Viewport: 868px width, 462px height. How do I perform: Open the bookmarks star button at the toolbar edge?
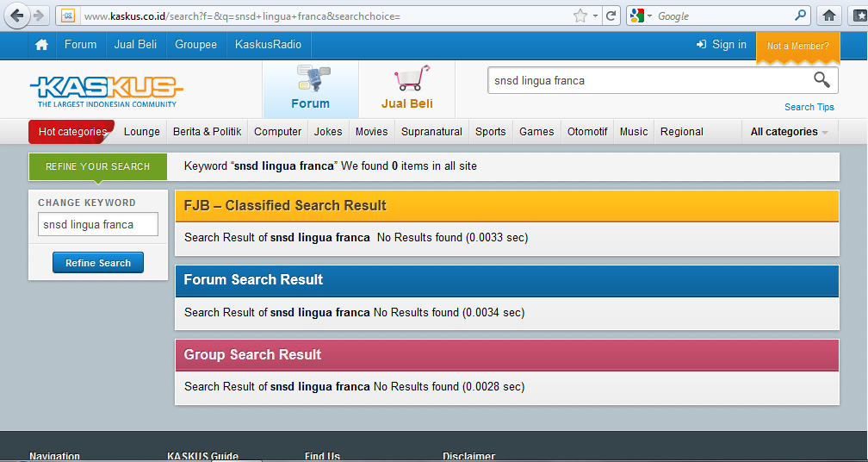click(x=859, y=16)
